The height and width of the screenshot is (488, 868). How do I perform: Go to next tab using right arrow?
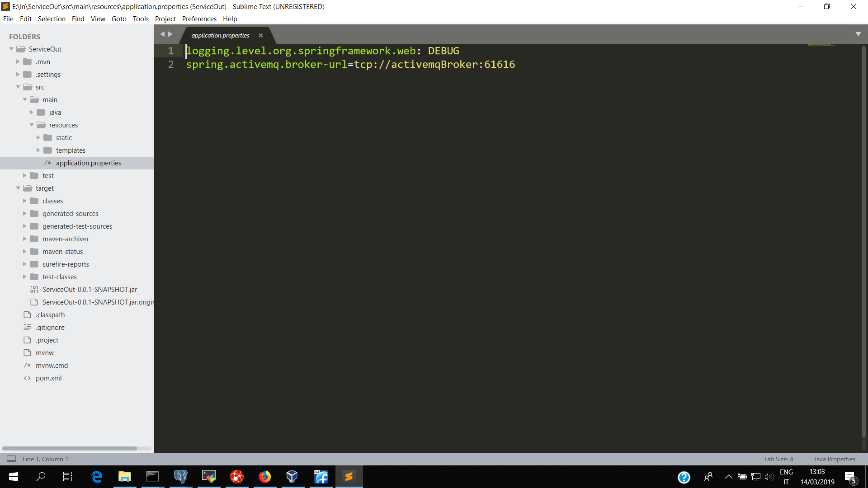[170, 34]
